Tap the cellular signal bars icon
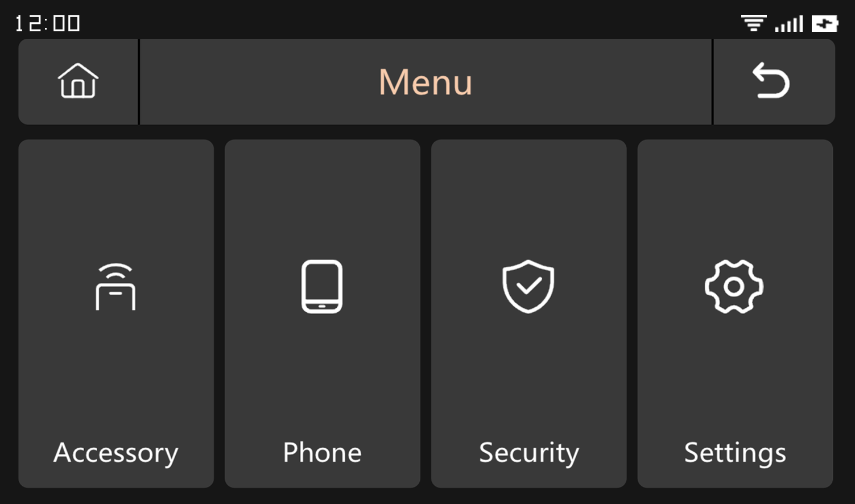Screen dimensions: 855x504 pyautogui.click(x=789, y=23)
